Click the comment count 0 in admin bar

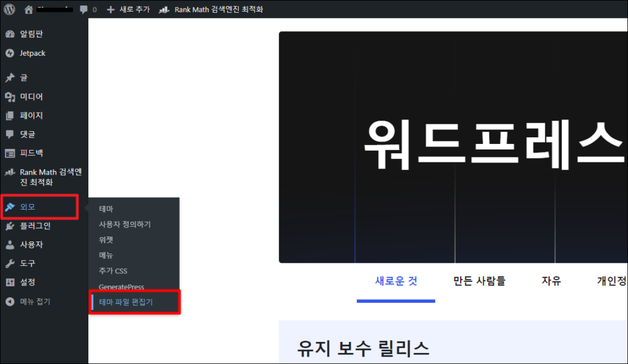94,10
